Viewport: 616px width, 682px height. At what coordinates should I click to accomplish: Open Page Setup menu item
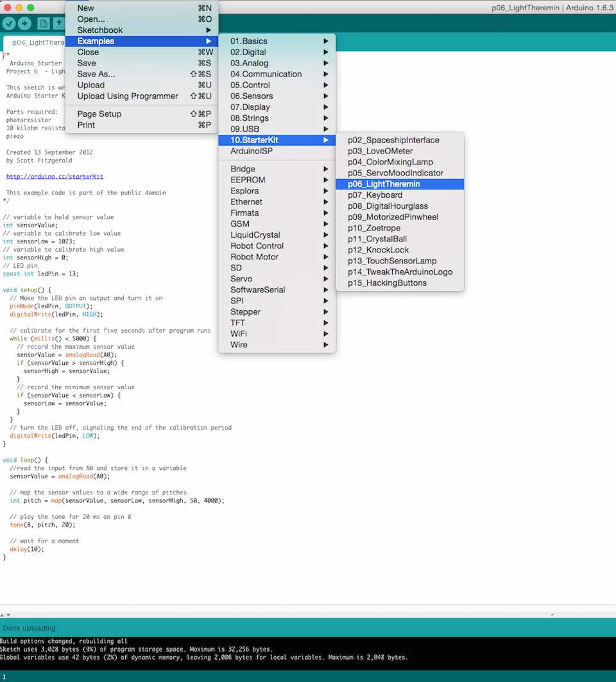[x=142, y=114]
